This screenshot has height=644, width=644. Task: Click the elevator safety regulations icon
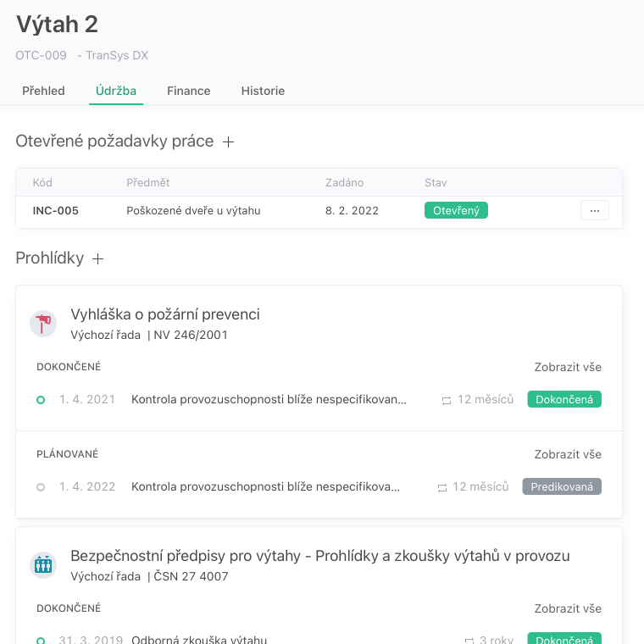(x=43, y=564)
